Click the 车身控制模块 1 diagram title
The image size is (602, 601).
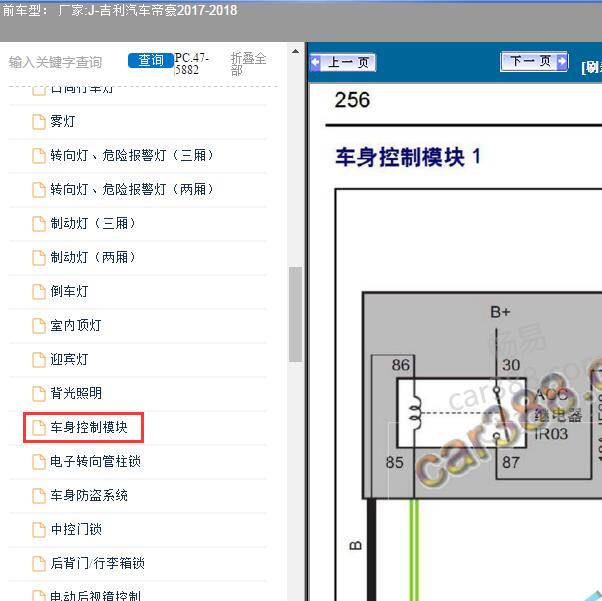tap(408, 157)
